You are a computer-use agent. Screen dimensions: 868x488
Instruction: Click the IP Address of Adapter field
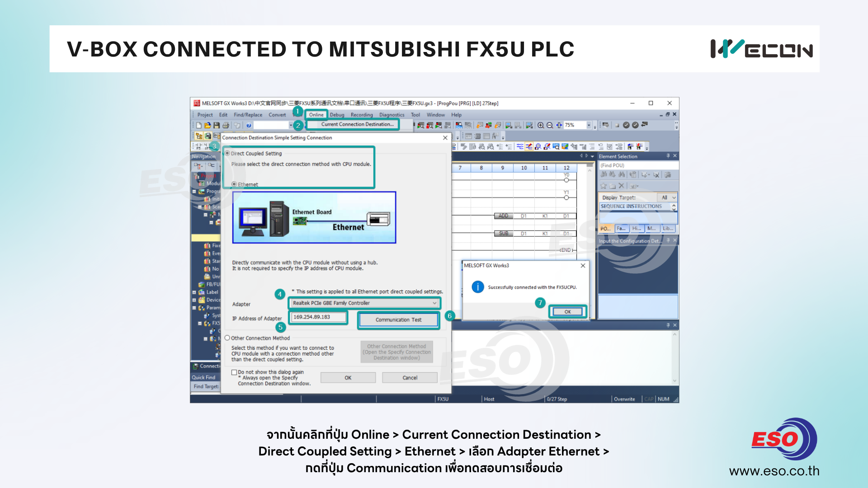(318, 317)
